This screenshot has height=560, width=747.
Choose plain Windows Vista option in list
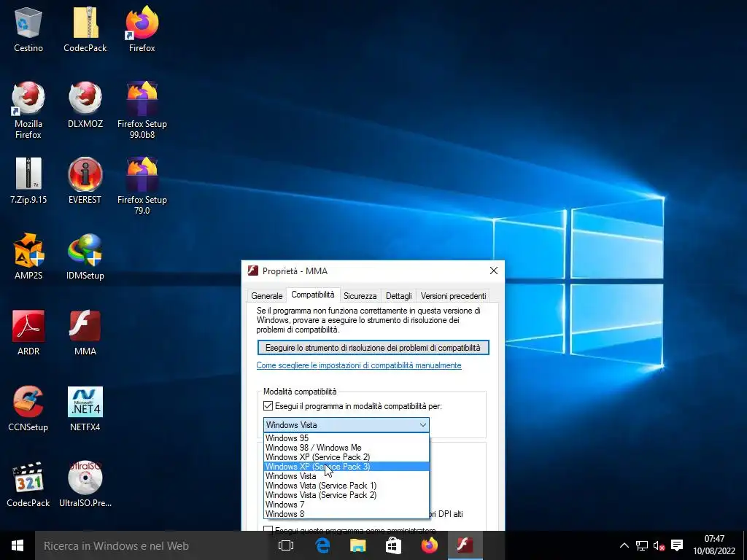coord(347,476)
